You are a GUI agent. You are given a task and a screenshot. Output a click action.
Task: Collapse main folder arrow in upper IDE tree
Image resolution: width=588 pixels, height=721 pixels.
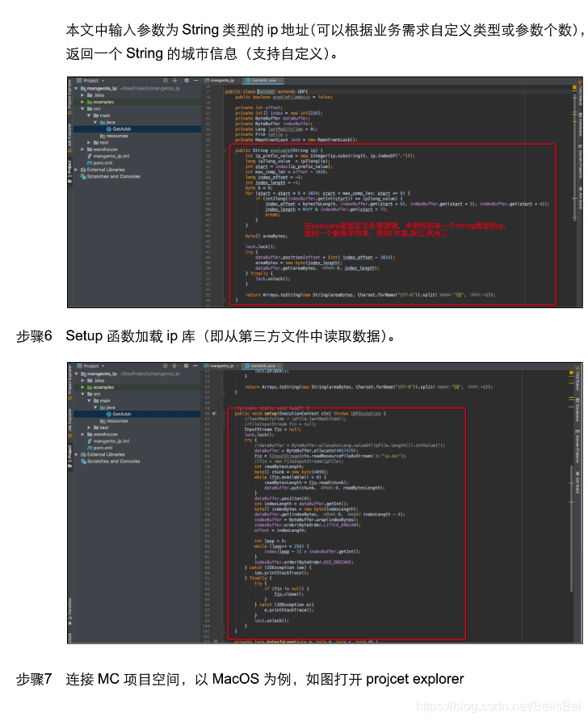(x=89, y=116)
